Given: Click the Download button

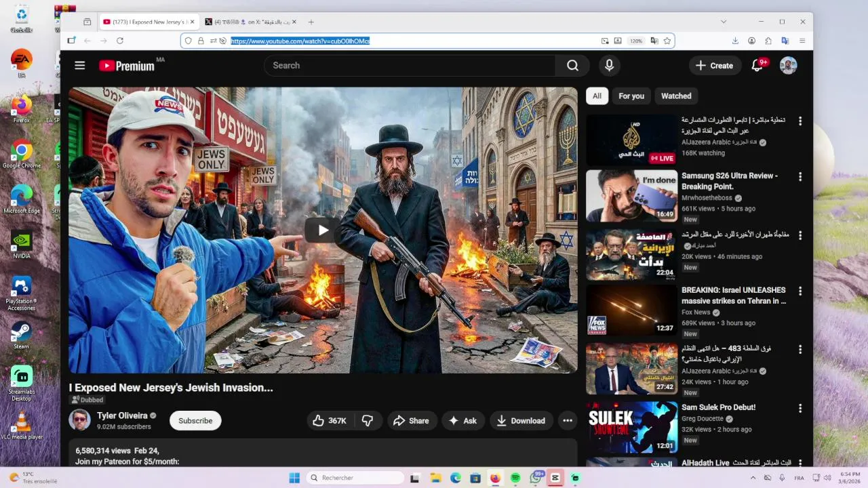Looking at the screenshot, I should 521,421.
